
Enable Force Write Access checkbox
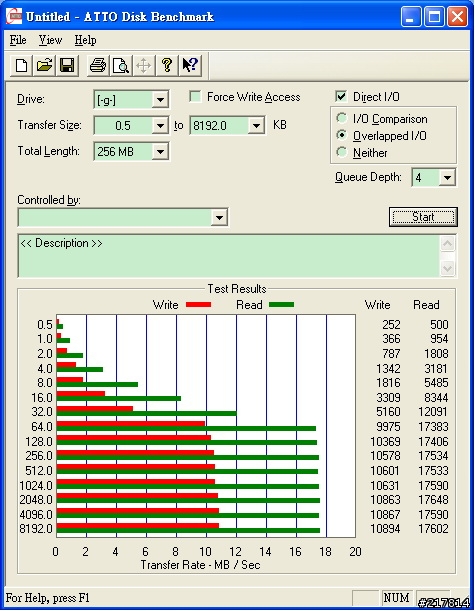pyautogui.click(x=195, y=97)
